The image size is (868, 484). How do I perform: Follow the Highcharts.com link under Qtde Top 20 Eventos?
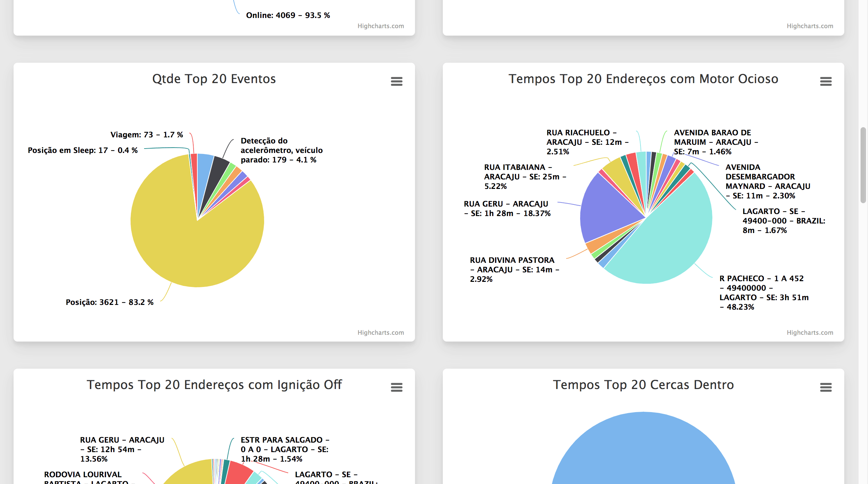pos(380,332)
